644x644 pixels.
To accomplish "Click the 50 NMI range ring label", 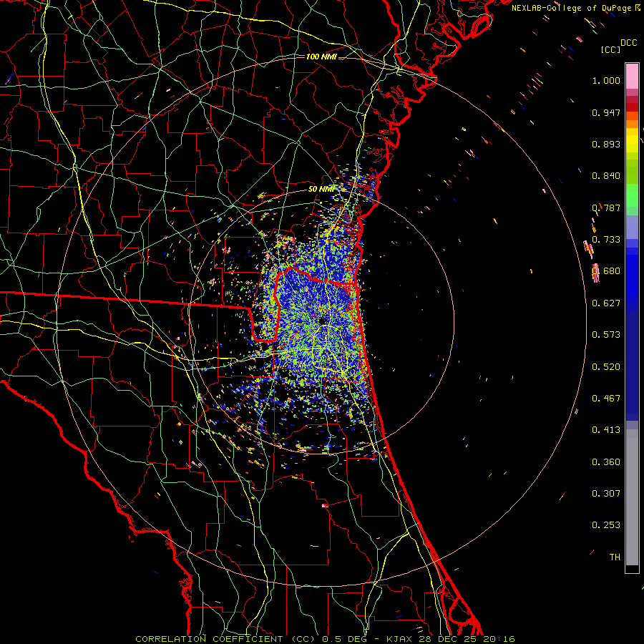I will click(321, 189).
